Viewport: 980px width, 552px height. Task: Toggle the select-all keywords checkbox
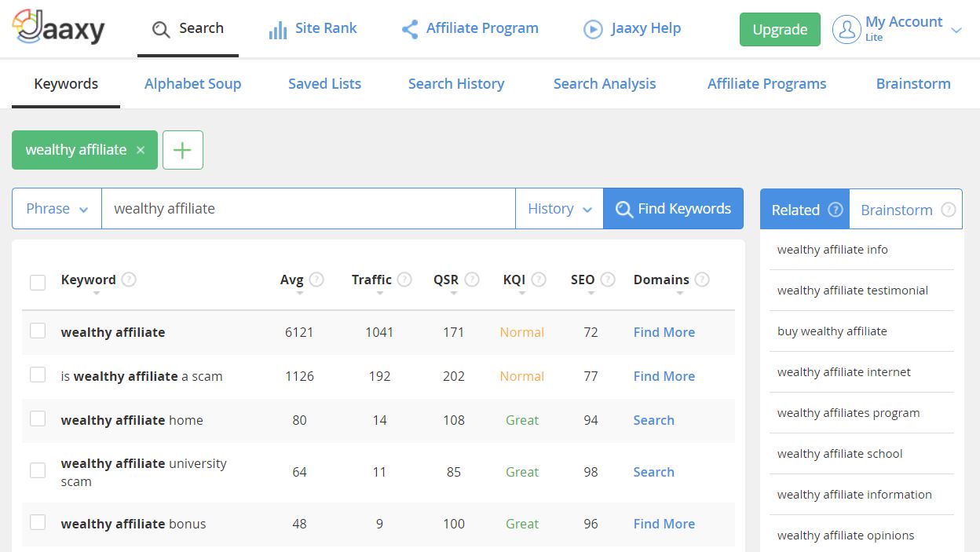tap(38, 282)
